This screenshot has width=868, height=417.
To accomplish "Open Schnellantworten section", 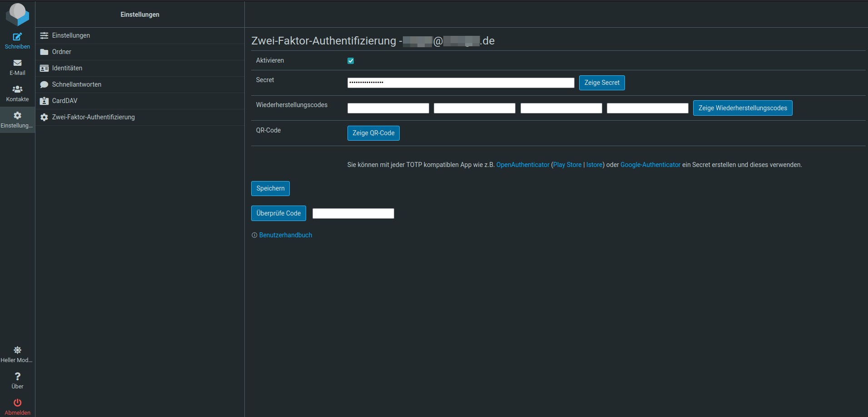I will point(77,84).
